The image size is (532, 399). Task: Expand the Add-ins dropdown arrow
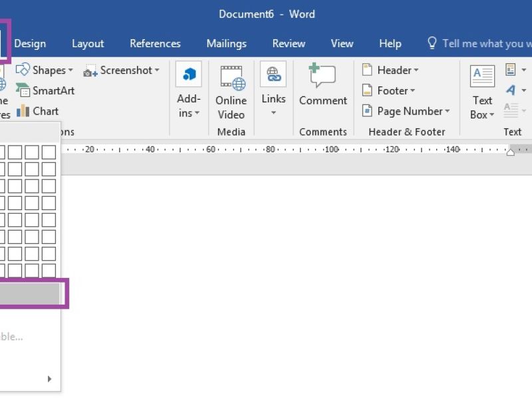pyautogui.click(x=197, y=112)
